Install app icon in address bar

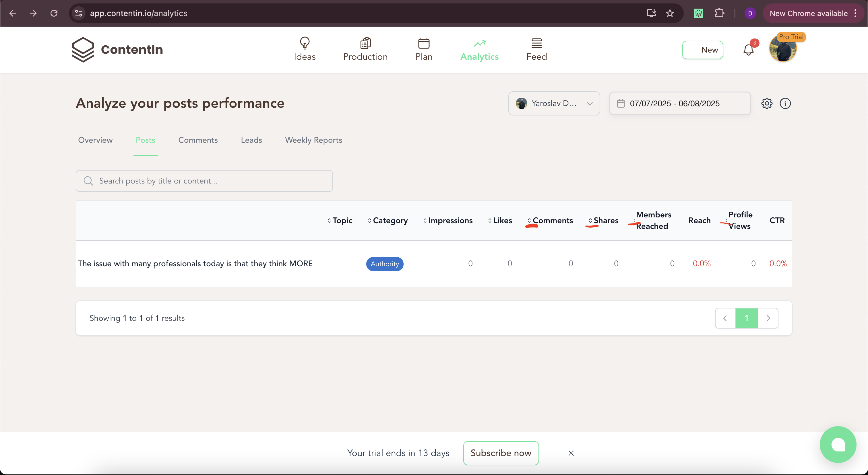click(651, 13)
